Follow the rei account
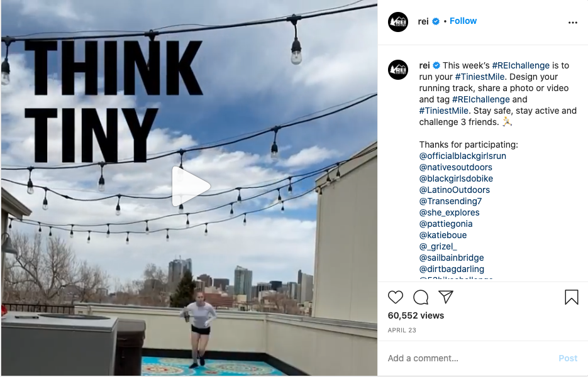This screenshot has height=377, width=588. (x=463, y=21)
